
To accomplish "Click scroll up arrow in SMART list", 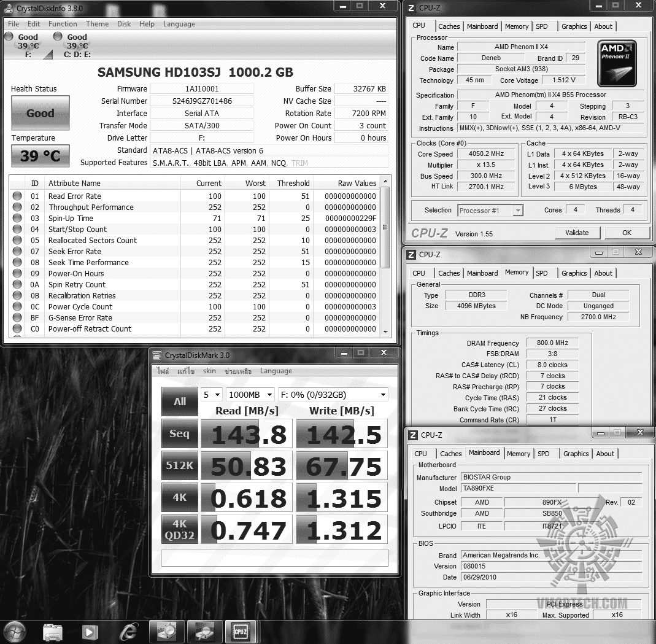I will (385, 181).
